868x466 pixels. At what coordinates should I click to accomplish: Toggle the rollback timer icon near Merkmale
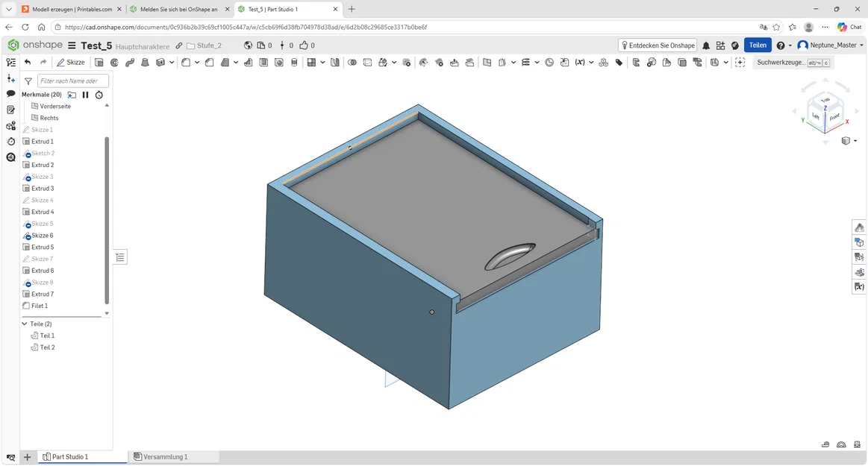(x=99, y=95)
